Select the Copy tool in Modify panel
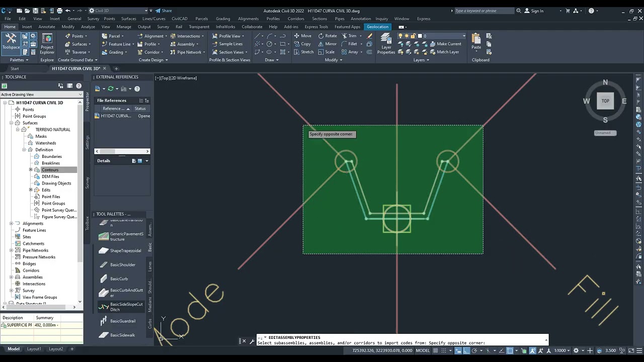This screenshot has width=644, height=362. [302, 44]
